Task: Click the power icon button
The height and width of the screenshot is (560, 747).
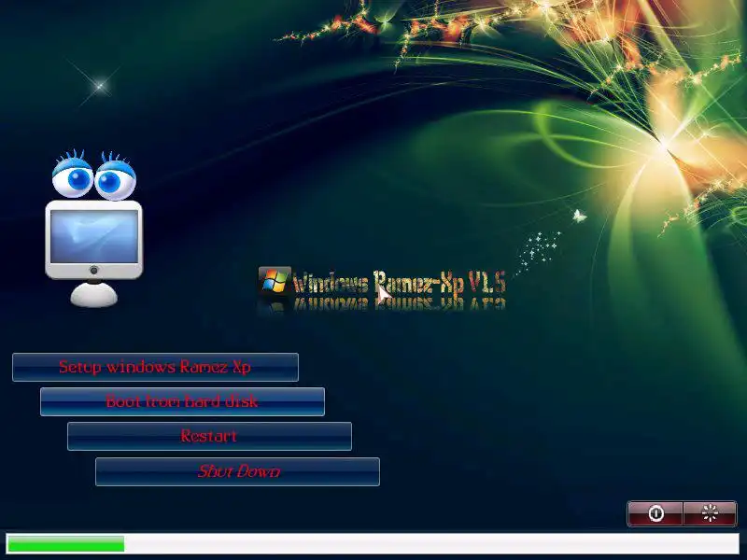Action: click(655, 513)
